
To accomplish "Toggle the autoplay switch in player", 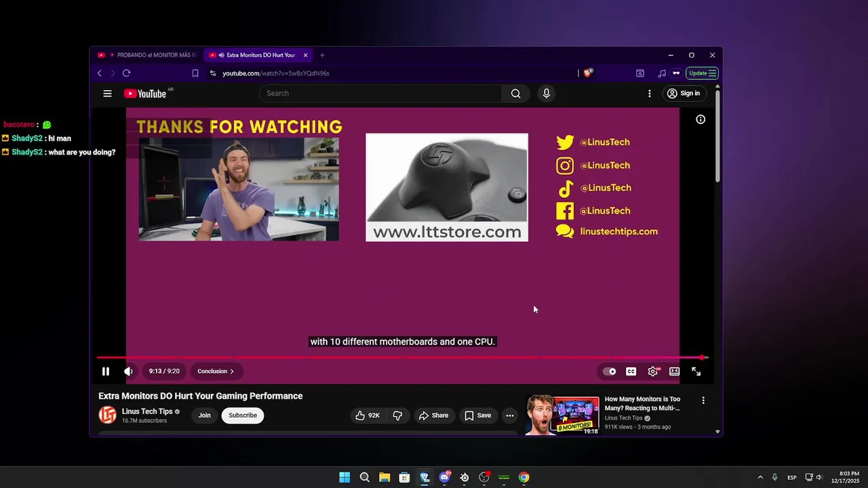I will [x=610, y=371].
